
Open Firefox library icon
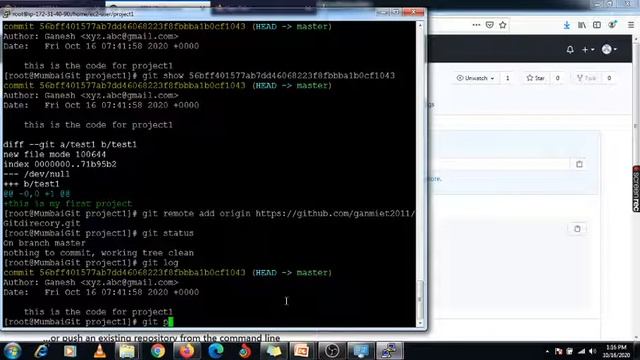[x=582, y=25]
